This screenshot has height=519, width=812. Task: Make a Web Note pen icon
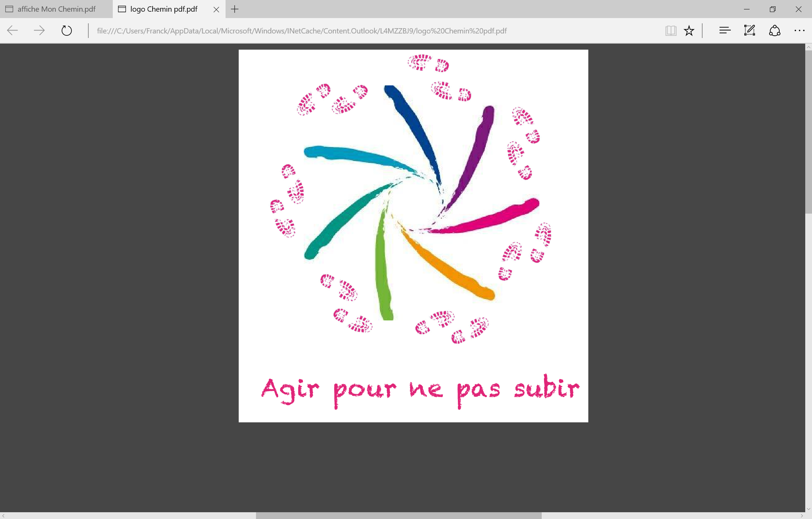[x=750, y=30]
